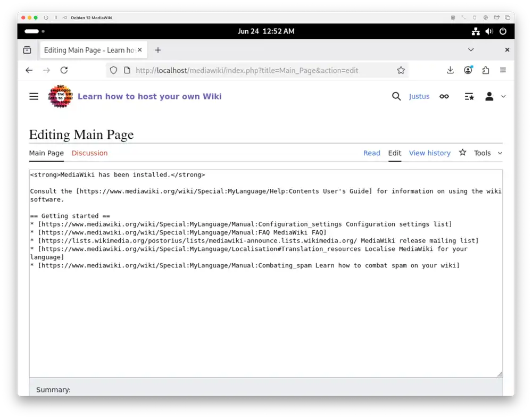This screenshot has width=532, height=419.
Task: Click the page info icon in address bar
Action: click(x=127, y=70)
